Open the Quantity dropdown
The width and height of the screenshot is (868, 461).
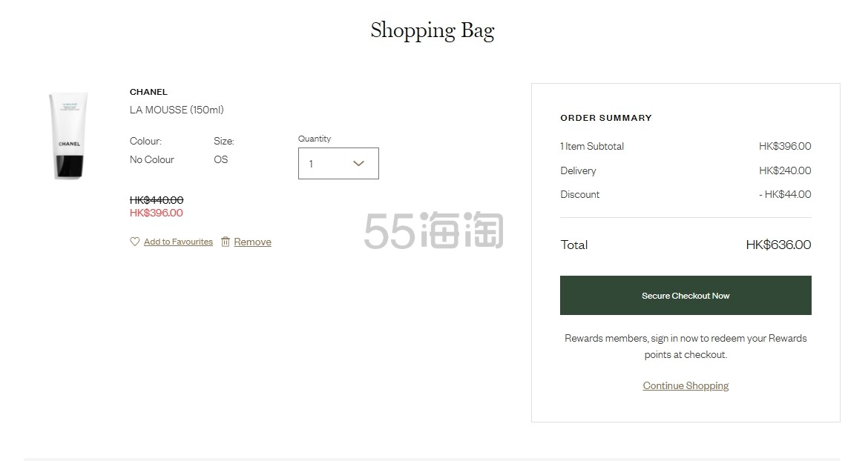point(338,163)
